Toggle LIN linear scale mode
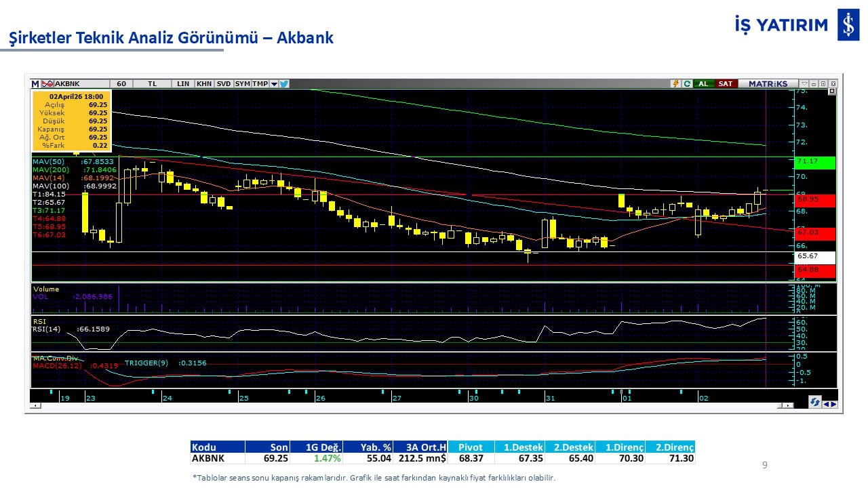 (183, 84)
